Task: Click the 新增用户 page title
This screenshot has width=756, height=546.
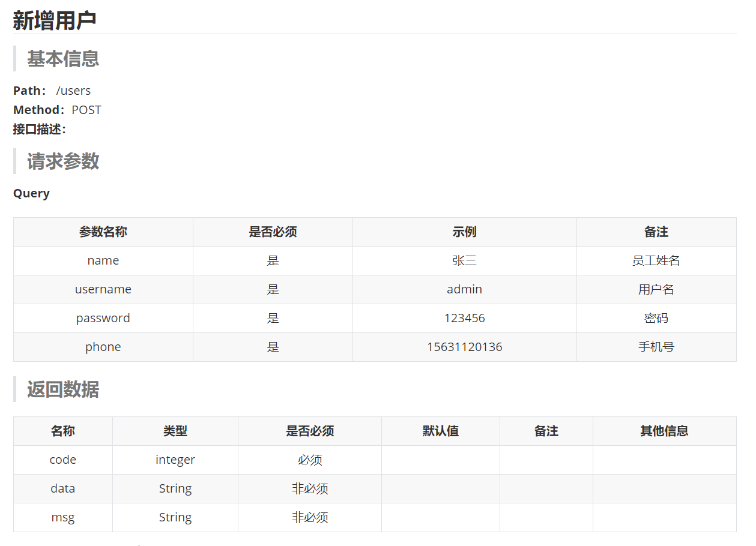Action: coord(55,20)
